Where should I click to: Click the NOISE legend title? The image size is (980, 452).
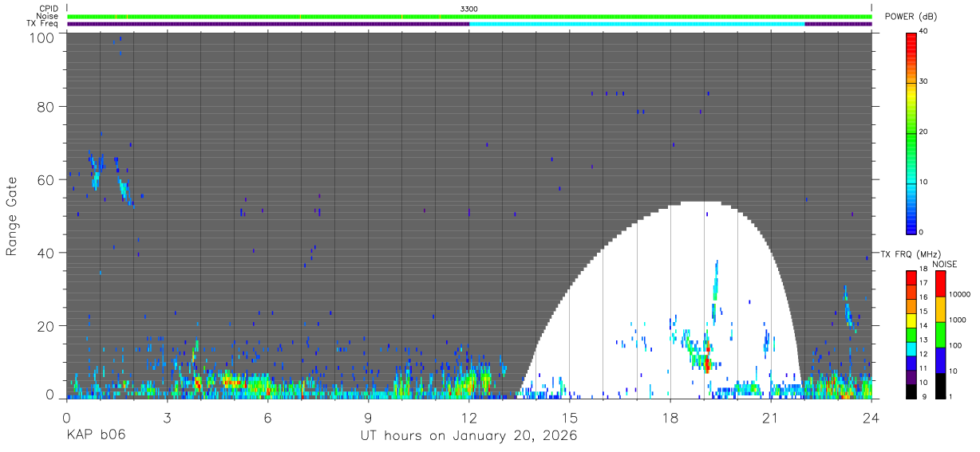944,264
